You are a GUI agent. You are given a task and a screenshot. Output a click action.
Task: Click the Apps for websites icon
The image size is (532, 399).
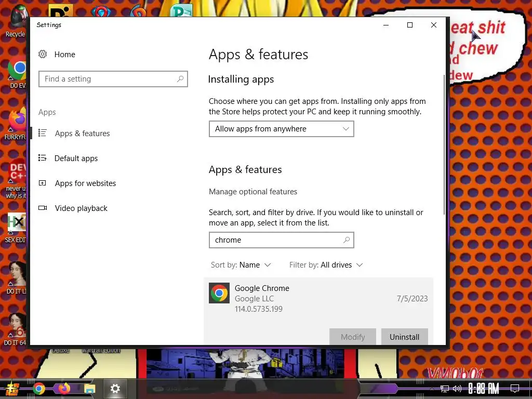click(x=43, y=183)
